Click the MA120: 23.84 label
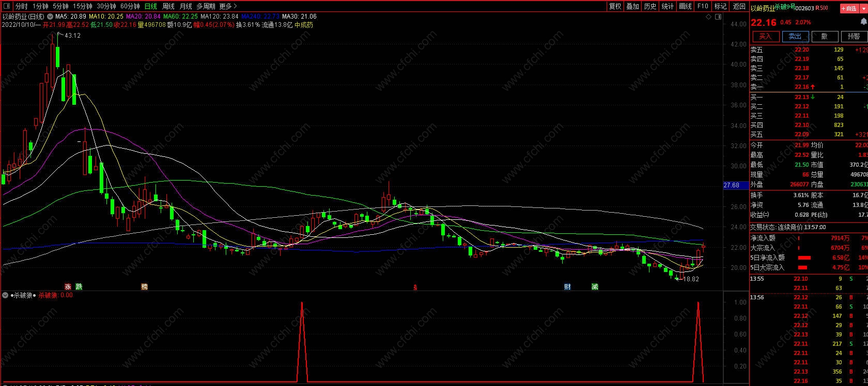 click(x=219, y=17)
